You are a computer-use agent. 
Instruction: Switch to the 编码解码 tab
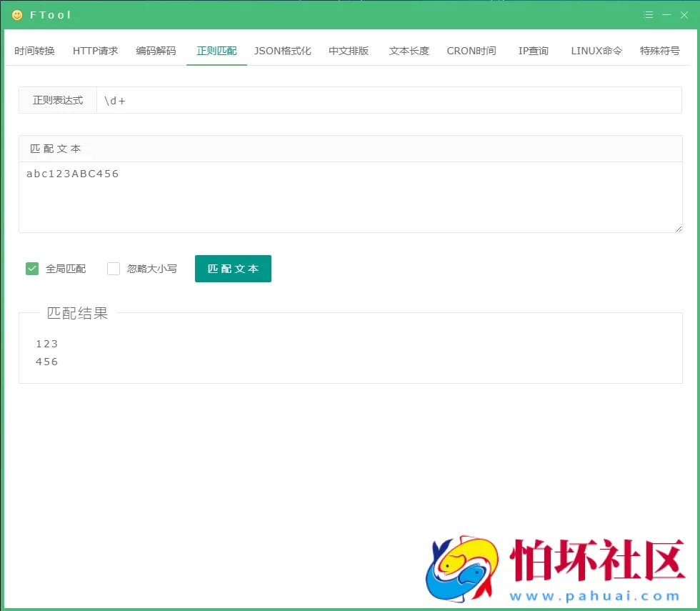155,51
